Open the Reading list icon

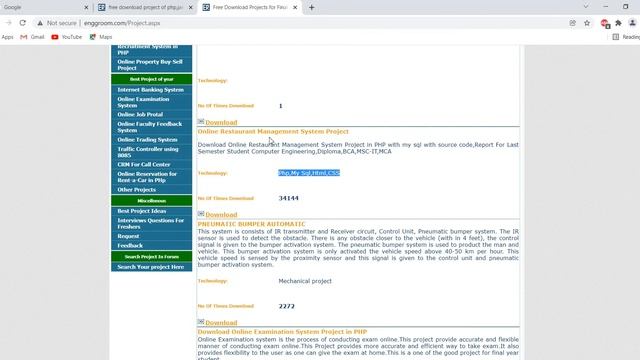click(616, 37)
